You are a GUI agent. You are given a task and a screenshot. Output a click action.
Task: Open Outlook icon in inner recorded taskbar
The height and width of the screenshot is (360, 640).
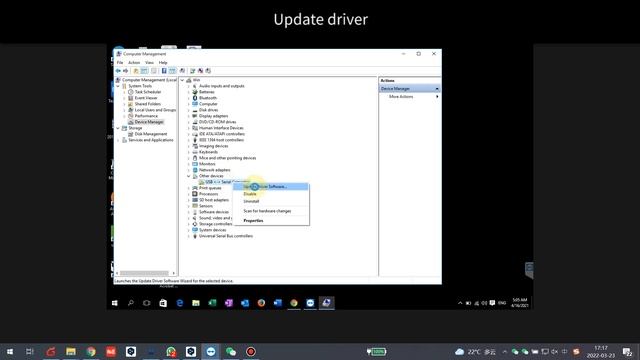245,303
